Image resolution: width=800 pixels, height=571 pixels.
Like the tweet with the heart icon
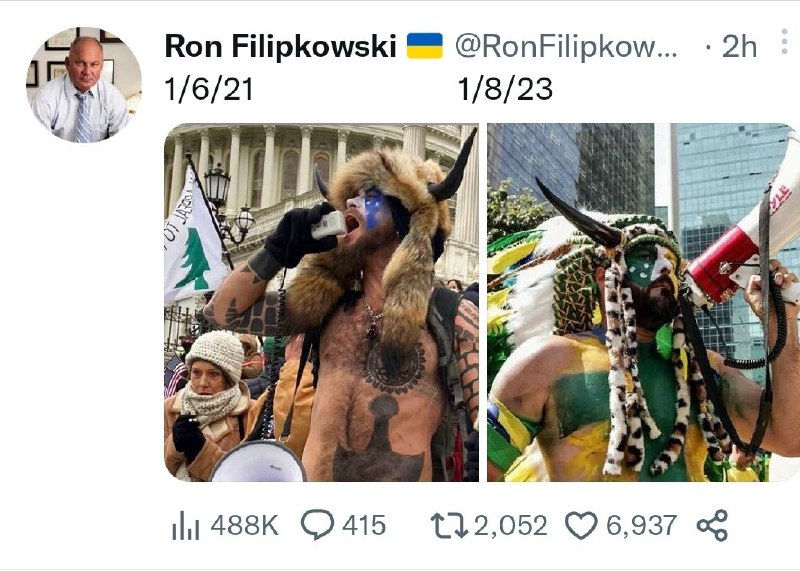pyautogui.click(x=581, y=525)
